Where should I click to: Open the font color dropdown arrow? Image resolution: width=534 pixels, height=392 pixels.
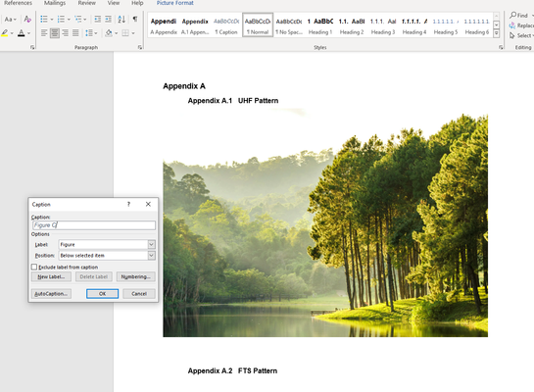pos(28,33)
